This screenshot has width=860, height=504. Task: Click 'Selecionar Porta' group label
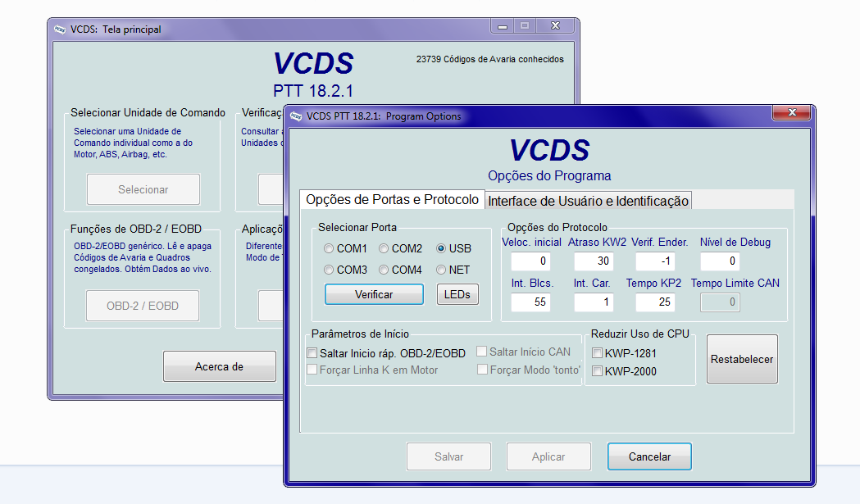[357, 227]
